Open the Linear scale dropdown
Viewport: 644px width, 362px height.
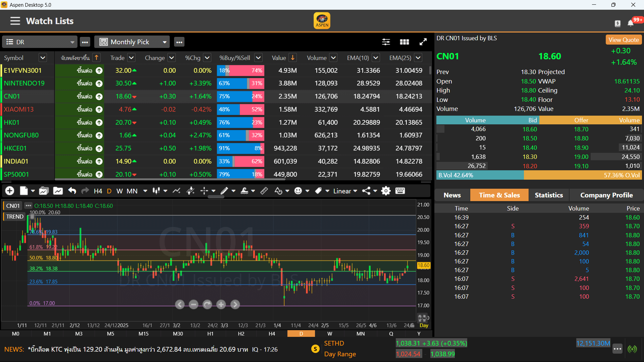pyautogui.click(x=345, y=191)
